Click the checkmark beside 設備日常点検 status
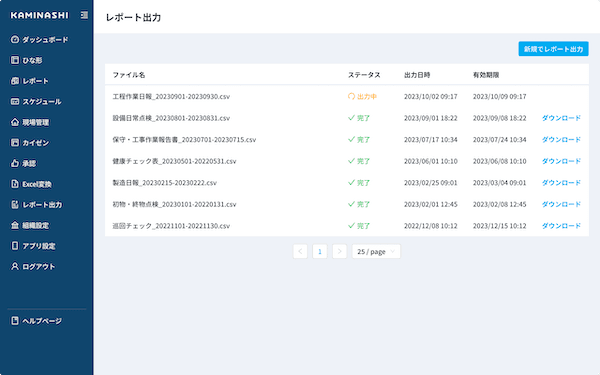The height and width of the screenshot is (375, 600). [351, 118]
